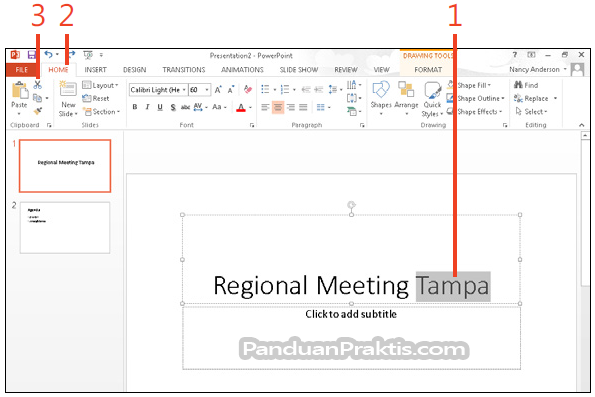Center the text alignment
The height and width of the screenshot is (397, 595).
click(278, 107)
